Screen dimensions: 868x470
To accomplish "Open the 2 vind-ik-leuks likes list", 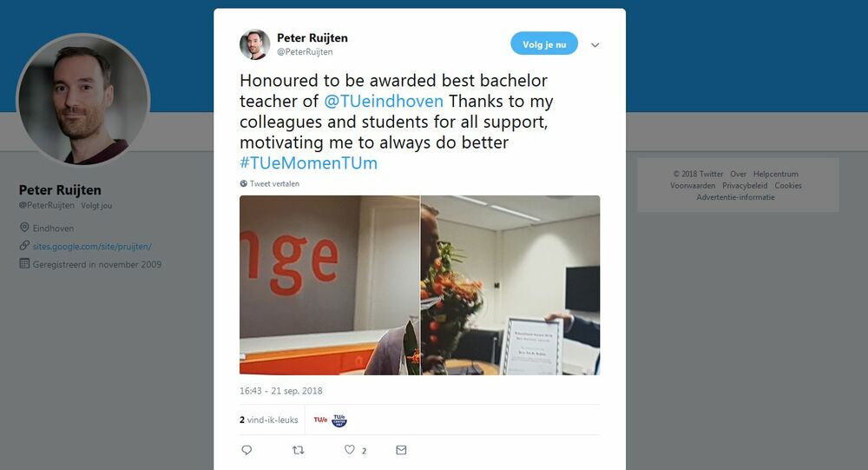I will [268, 420].
